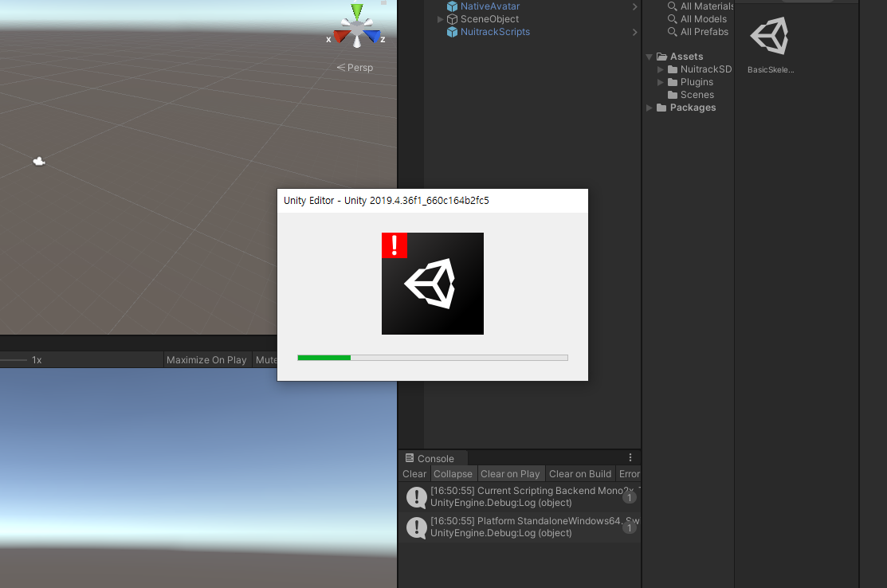This screenshot has height=588, width=887.
Task: Clear the Console log
Action: pos(414,474)
